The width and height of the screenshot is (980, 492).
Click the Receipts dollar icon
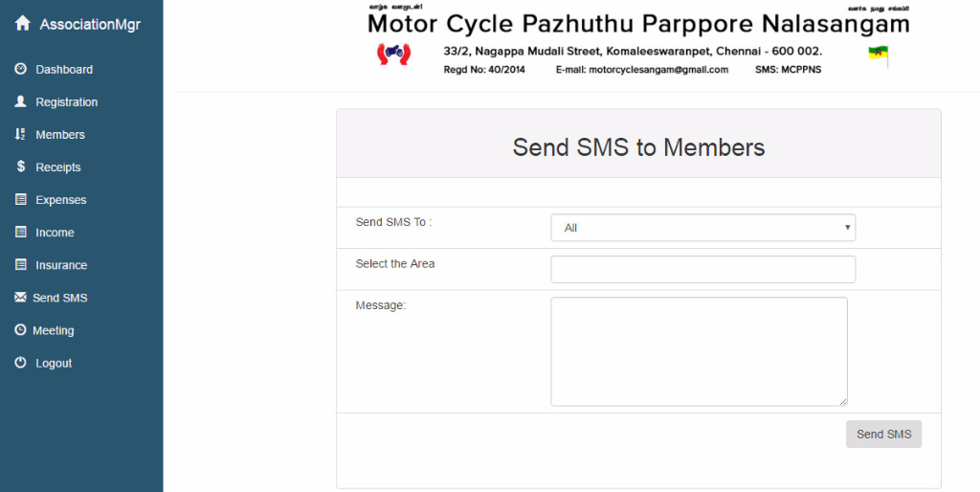[21, 167]
